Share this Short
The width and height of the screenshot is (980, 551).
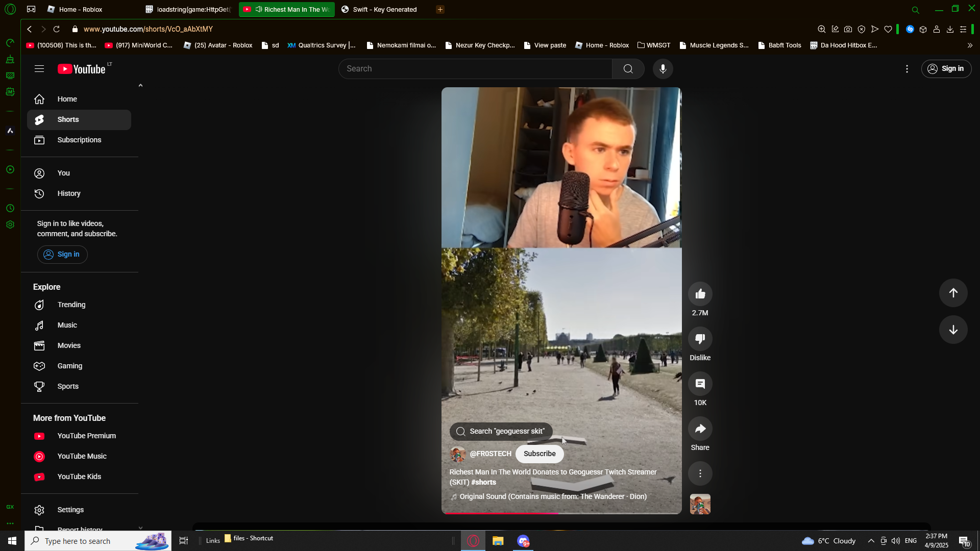click(x=700, y=429)
